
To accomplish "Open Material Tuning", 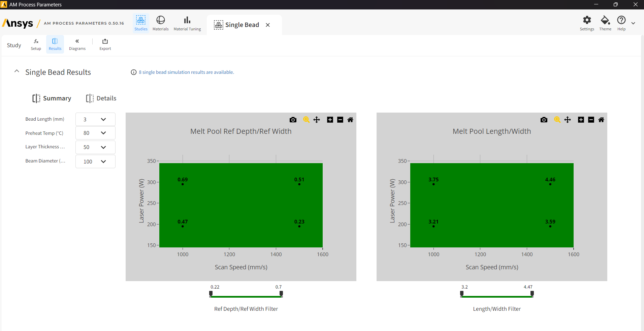I will coord(187,23).
